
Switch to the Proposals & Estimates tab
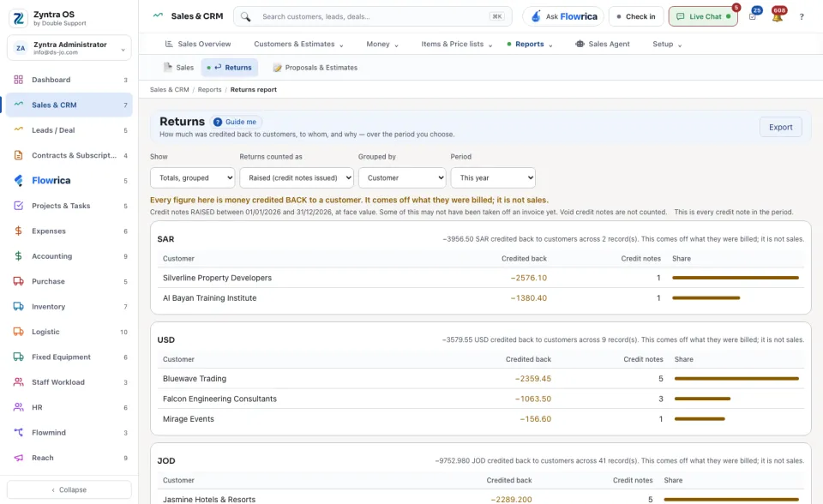pyautogui.click(x=315, y=68)
